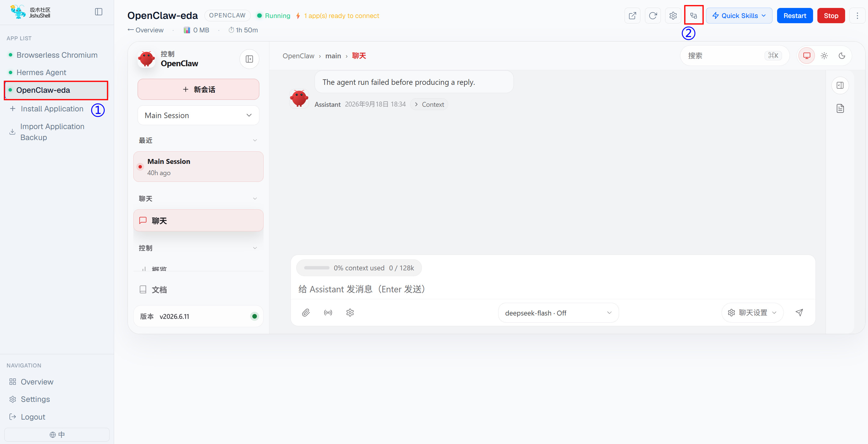Open the document icon on right rail
Image resolution: width=868 pixels, height=444 pixels.
pyautogui.click(x=840, y=109)
